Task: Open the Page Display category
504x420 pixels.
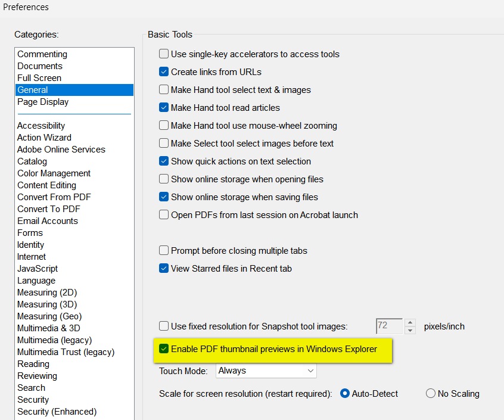Action: click(x=43, y=102)
